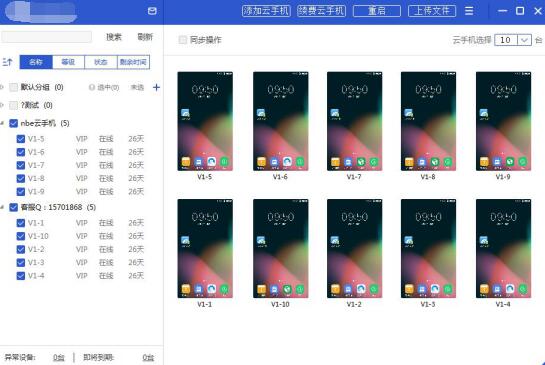Uncheck V1-4 in the device list
Viewport: 545px width, 365px height.
click(21, 276)
